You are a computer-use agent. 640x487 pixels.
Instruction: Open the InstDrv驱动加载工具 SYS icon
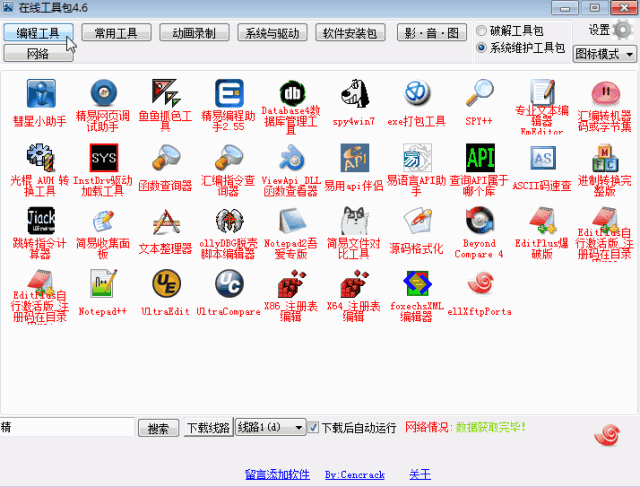tap(104, 158)
